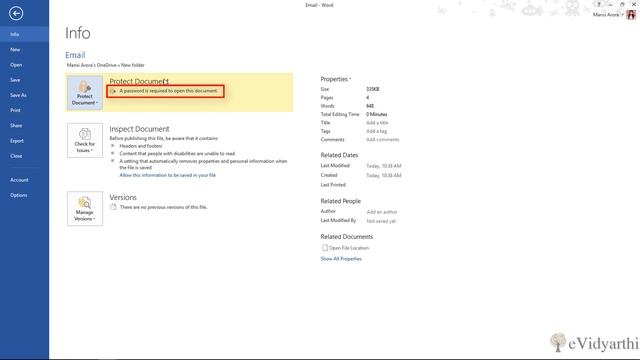The height and width of the screenshot is (360, 640).
Task: Open the Mansi Arora account name menu
Action: click(608, 15)
